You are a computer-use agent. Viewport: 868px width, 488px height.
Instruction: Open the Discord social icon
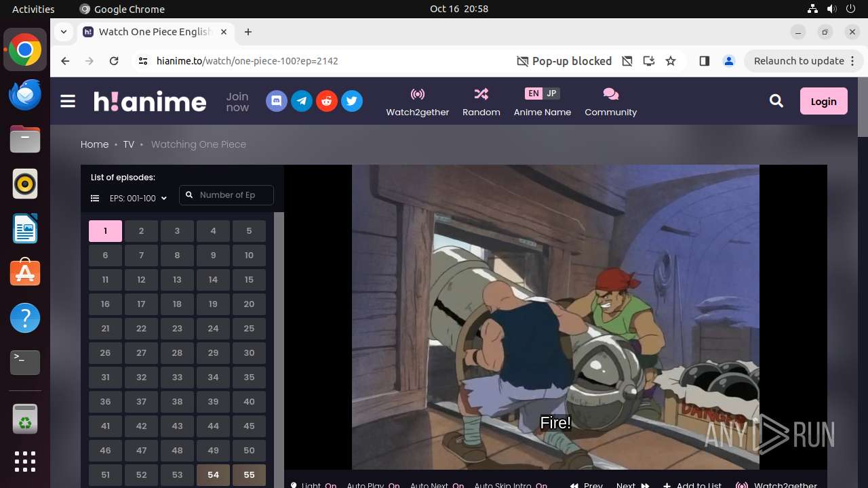click(276, 101)
